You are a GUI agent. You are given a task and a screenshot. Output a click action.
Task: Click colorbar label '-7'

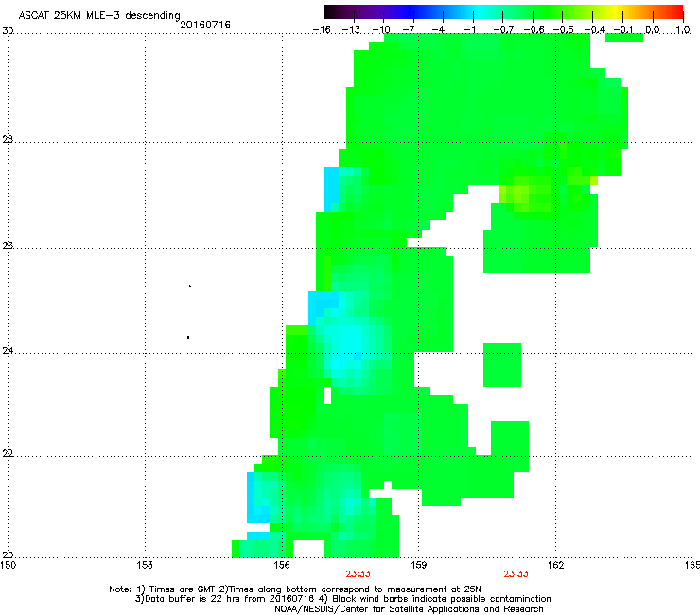409,30
